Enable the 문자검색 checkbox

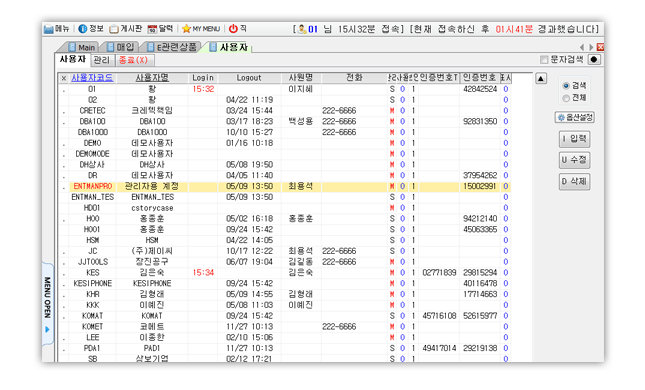pyautogui.click(x=544, y=60)
